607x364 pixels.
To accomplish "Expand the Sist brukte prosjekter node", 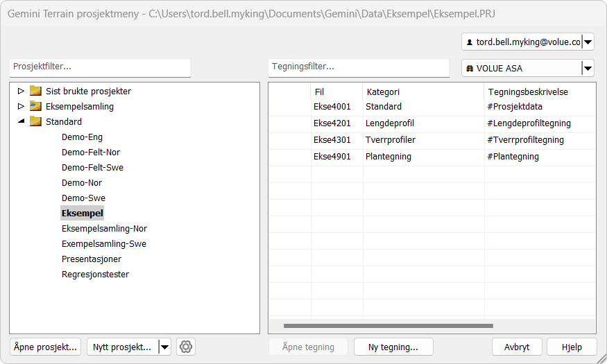I will (x=21, y=91).
